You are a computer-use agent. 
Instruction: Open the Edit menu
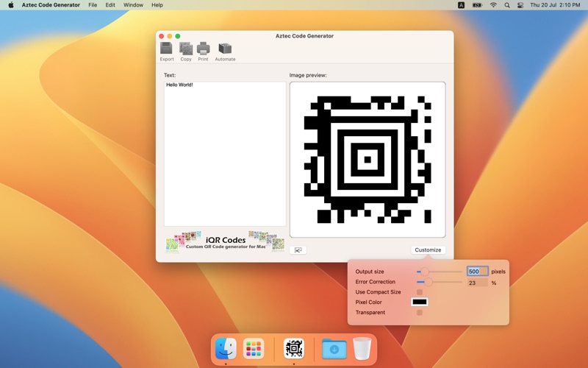point(110,5)
